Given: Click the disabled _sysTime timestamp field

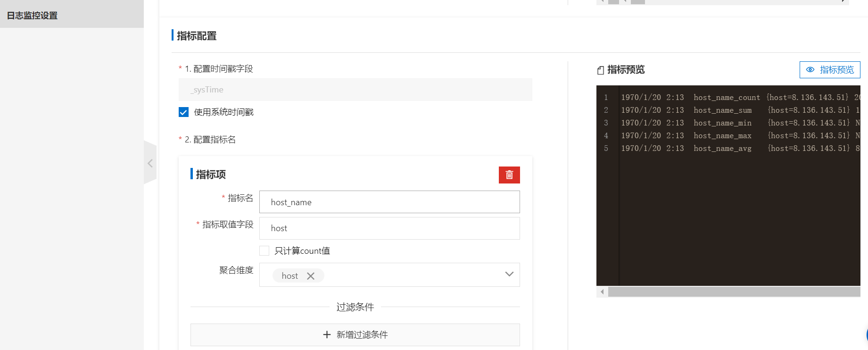Looking at the screenshot, I should click(x=355, y=90).
